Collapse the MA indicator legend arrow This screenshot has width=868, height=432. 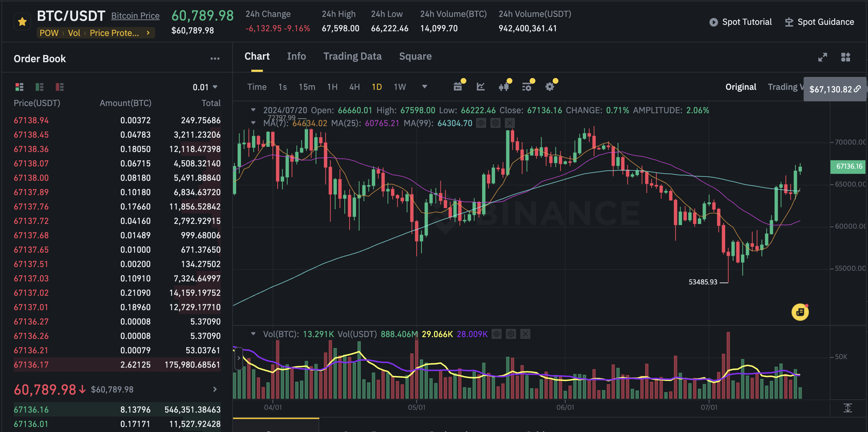pyautogui.click(x=253, y=123)
